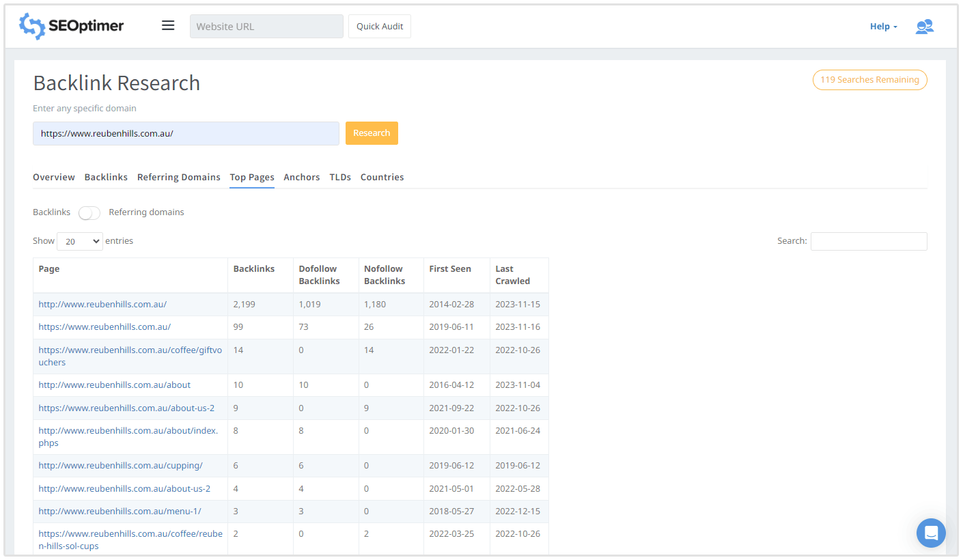Open the Referring Domains tab
This screenshot has height=560, width=963.
179,178
